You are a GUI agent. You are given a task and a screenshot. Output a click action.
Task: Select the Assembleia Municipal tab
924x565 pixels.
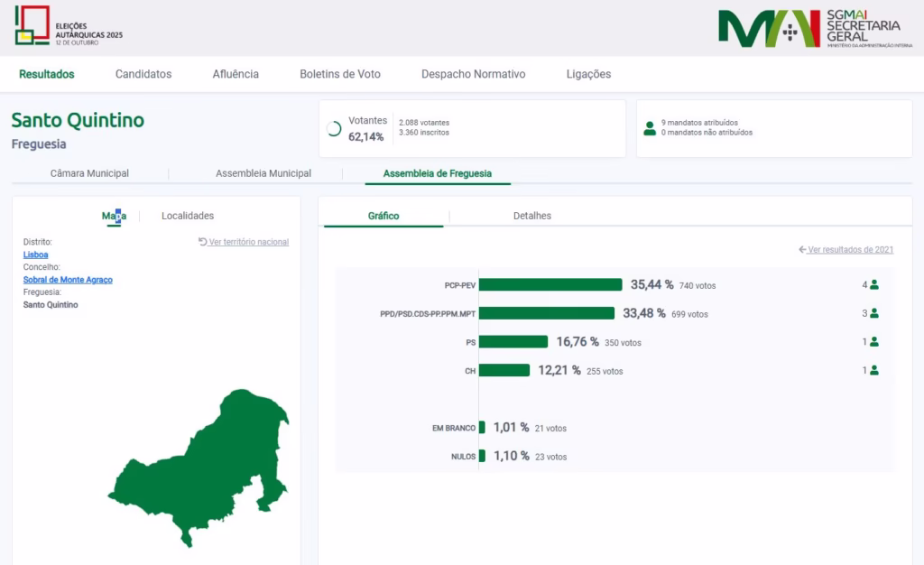(x=263, y=173)
